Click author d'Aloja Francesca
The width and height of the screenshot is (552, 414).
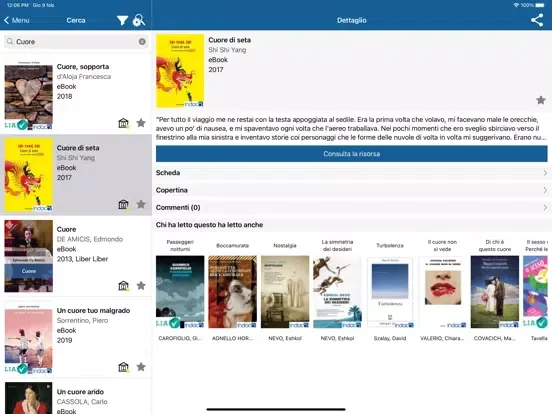pyautogui.click(x=84, y=76)
